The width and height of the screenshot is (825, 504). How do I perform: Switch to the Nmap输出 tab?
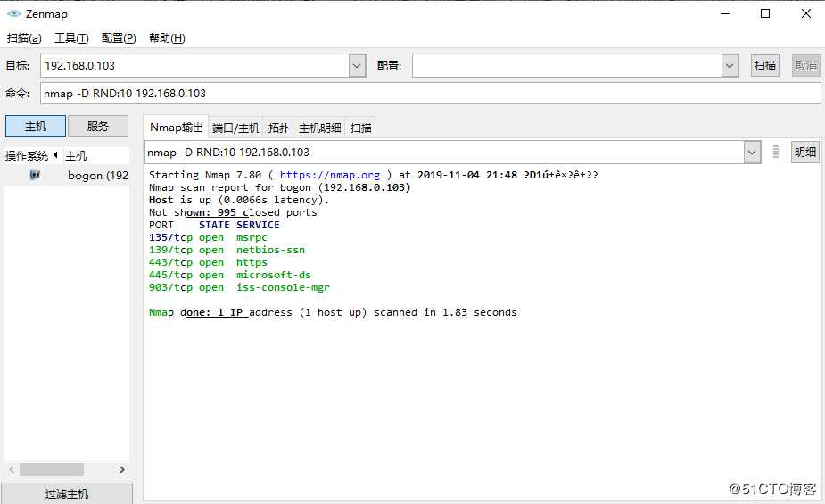coord(177,128)
